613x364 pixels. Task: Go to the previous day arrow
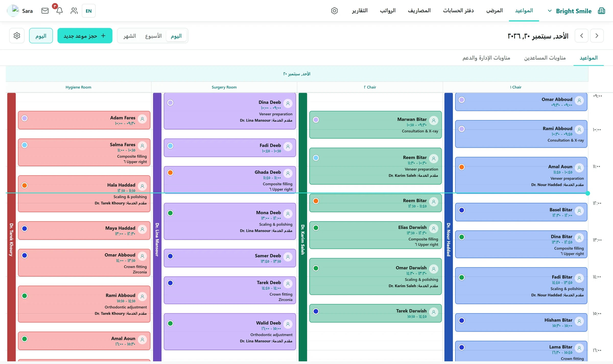point(597,36)
